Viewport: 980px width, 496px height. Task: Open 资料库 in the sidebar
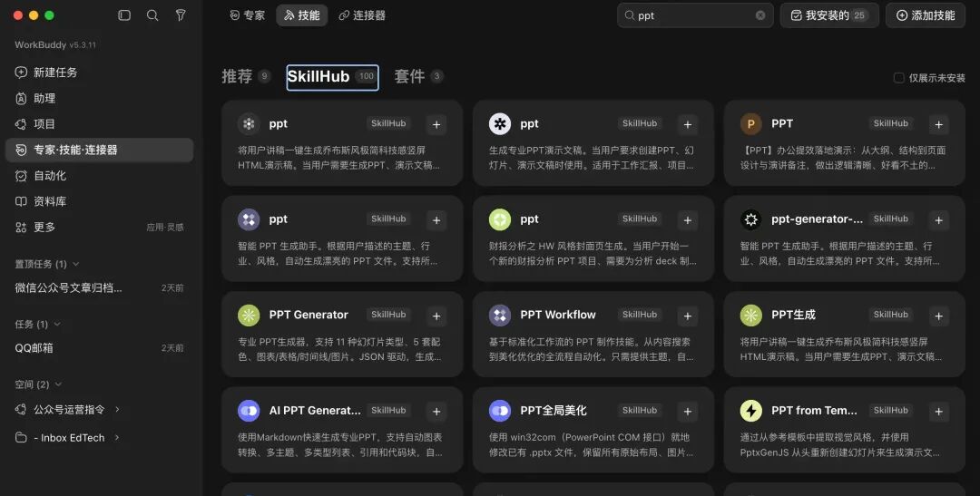pyautogui.click(x=100, y=201)
